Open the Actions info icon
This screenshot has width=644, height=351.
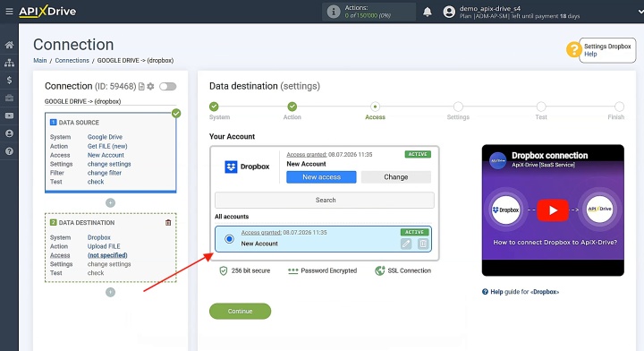click(333, 12)
